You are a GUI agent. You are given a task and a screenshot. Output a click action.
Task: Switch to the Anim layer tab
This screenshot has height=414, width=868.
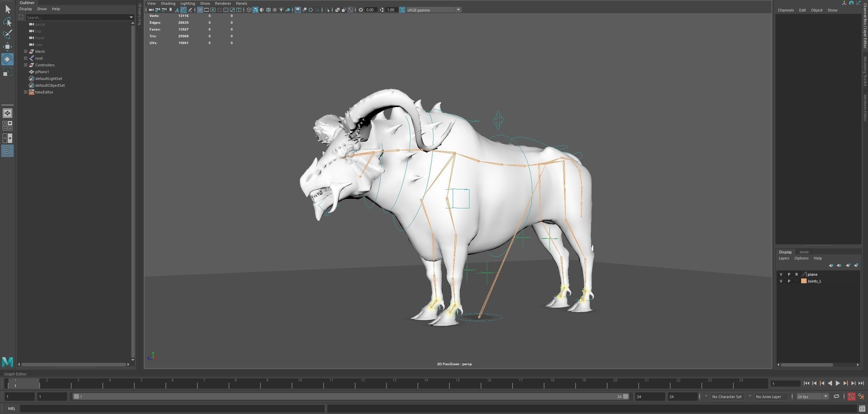tap(804, 252)
